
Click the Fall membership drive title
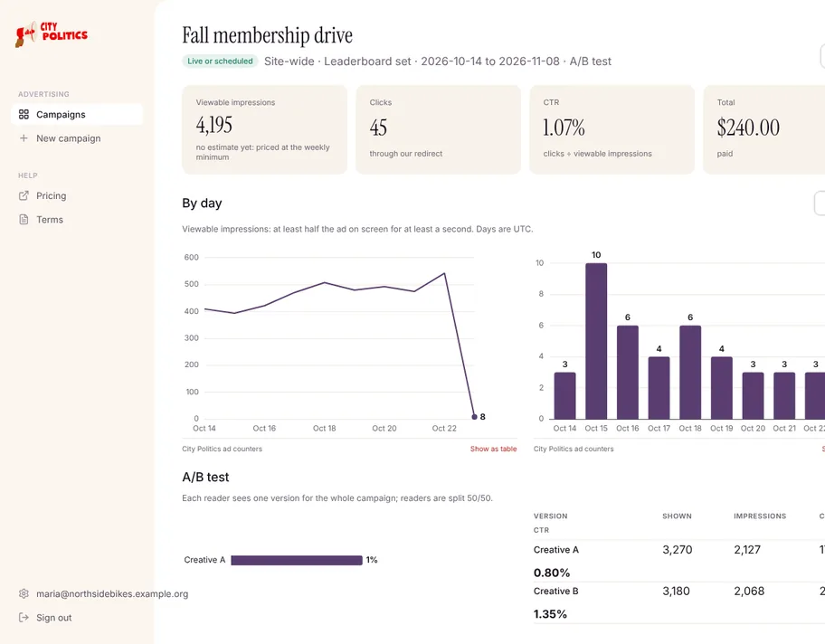(267, 36)
